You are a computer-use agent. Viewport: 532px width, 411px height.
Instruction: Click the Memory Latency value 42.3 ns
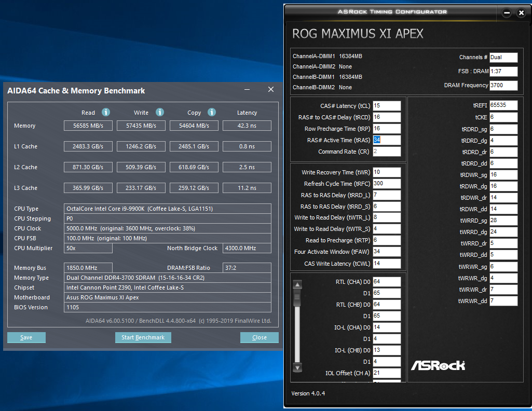(x=247, y=126)
